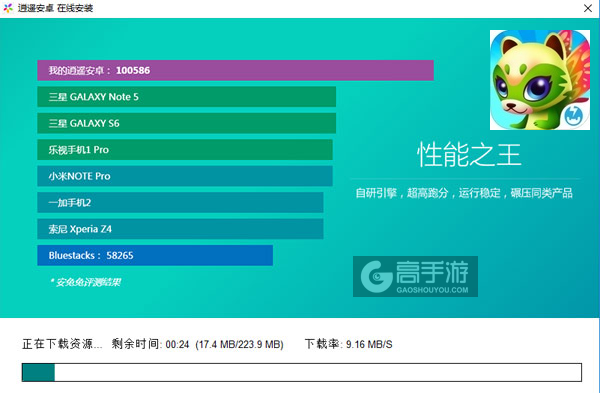The height and width of the screenshot is (393, 600).
Task: Click the 性能之王 heading
Action: coord(469,155)
